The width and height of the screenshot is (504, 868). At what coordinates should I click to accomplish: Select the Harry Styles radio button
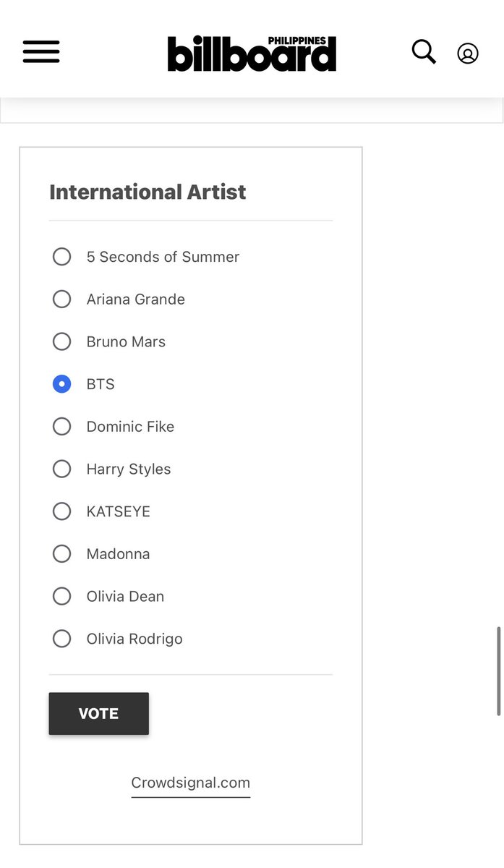click(x=62, y=469)
